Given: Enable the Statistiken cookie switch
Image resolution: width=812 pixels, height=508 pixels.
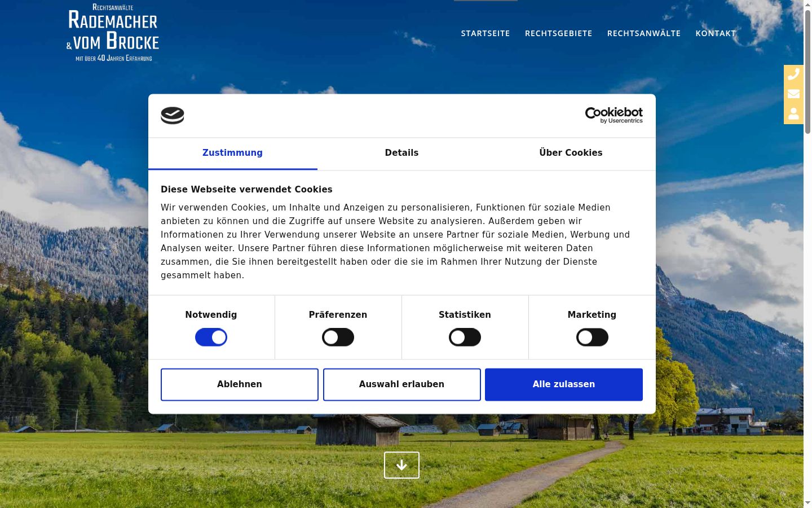Looking at the screenshot, I should click(465, 338).
